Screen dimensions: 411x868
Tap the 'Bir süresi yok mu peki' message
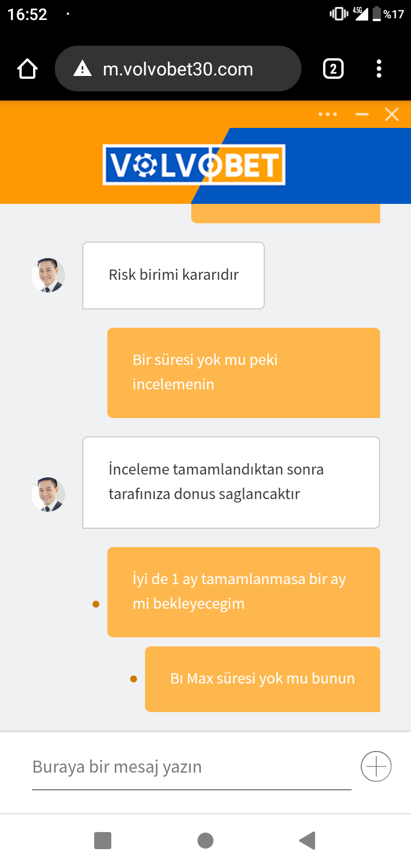244,372
